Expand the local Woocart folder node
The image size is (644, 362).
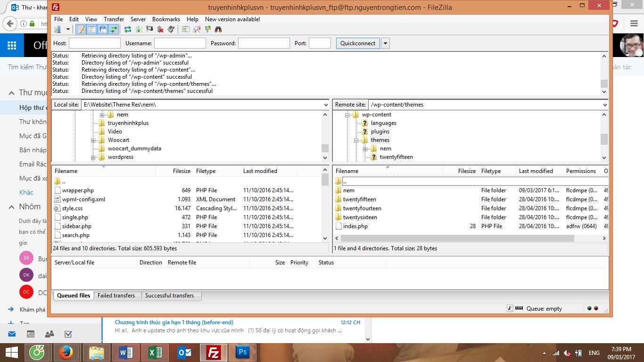click(93, 140)
